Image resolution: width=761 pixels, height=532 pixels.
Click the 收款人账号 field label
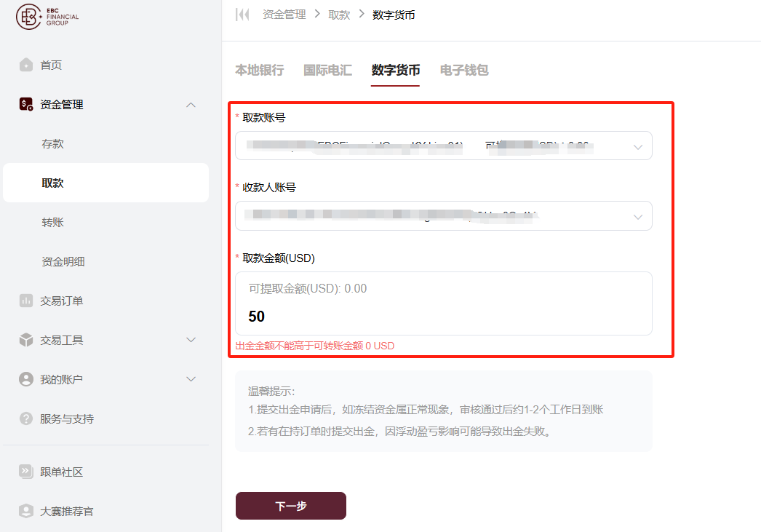point(269,187)
